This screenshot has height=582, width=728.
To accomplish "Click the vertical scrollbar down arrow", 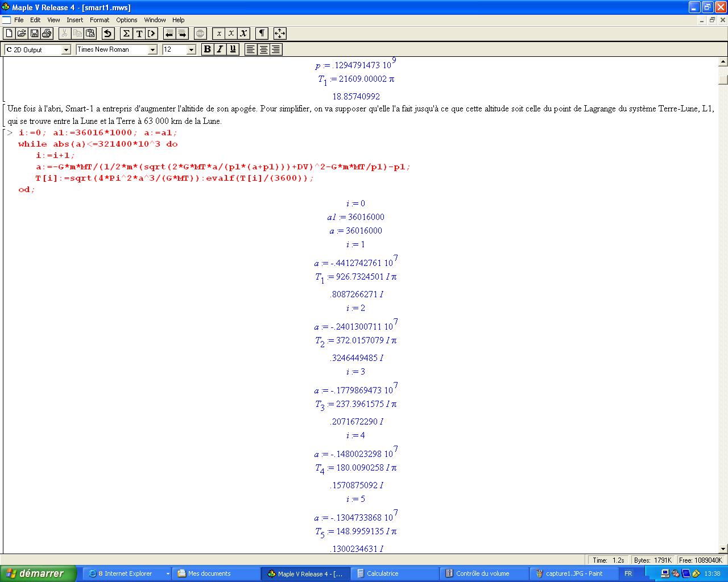I will pyautogui.click(x=723, y=549).
